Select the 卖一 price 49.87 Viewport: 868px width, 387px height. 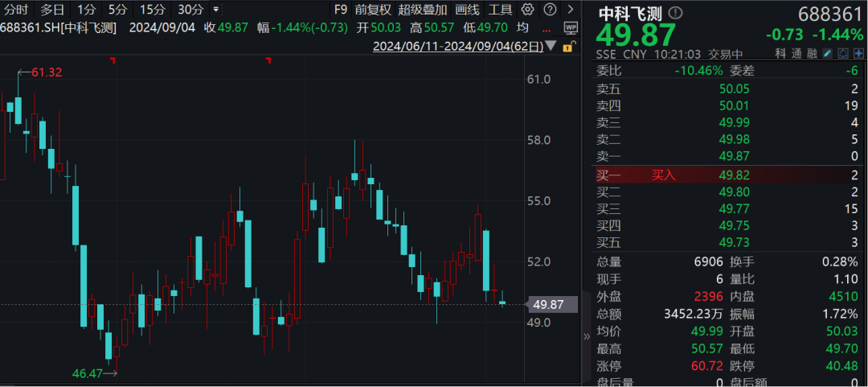pyautogui.click(x=734, y=156)
